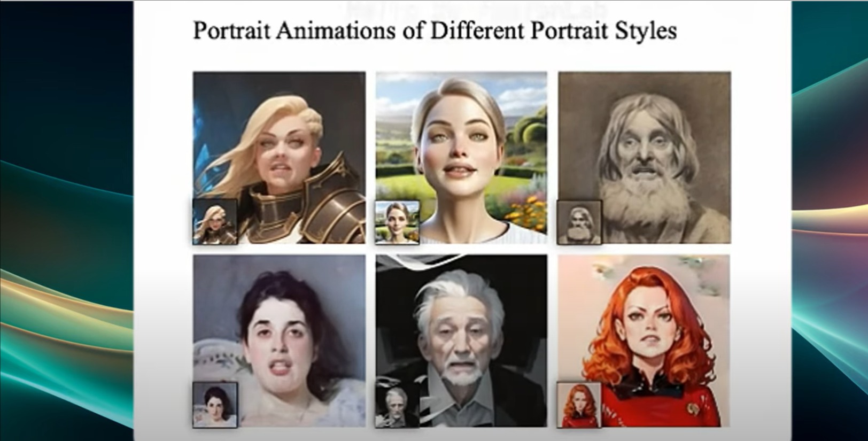The height and width of the screenshot is (441, 868).
Task: Click the title "Portrait Animations of Different Portrait Styles"
Action: [x=435, y=30]
